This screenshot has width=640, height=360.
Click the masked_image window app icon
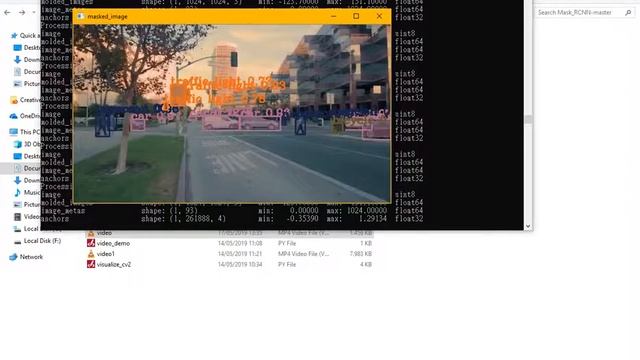pyautogui.click(x=80, y=16)
